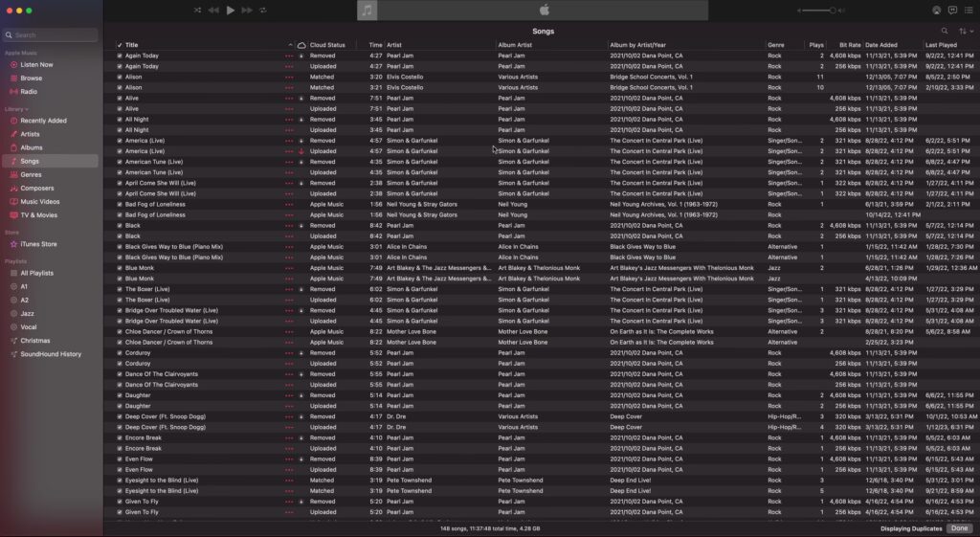Open AirPlay output selector icon
The image size is (980, 537).
936,11
